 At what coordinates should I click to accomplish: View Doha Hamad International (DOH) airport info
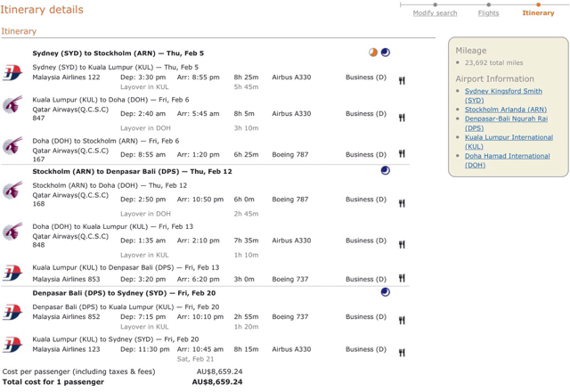click(507, 160)
